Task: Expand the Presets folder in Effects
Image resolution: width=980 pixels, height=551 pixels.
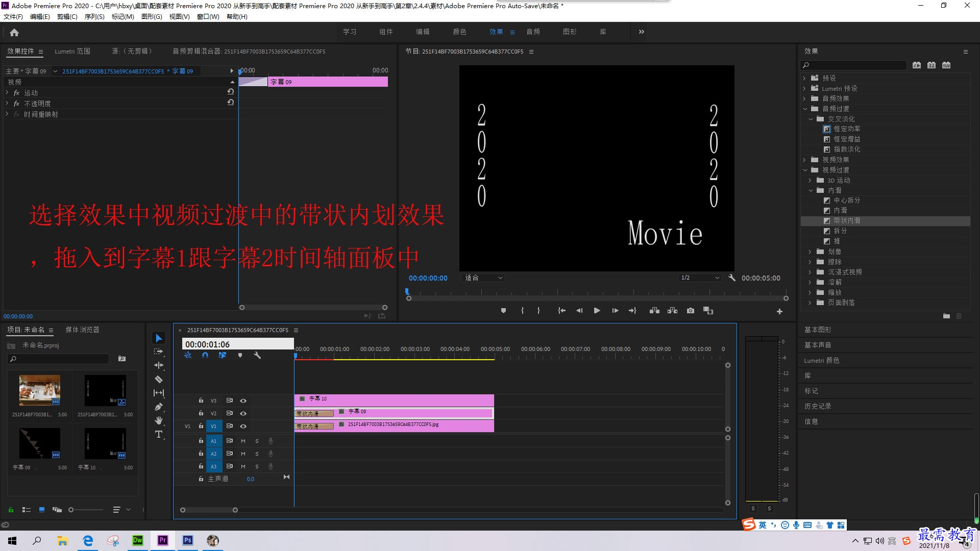Action: (804, 78)
